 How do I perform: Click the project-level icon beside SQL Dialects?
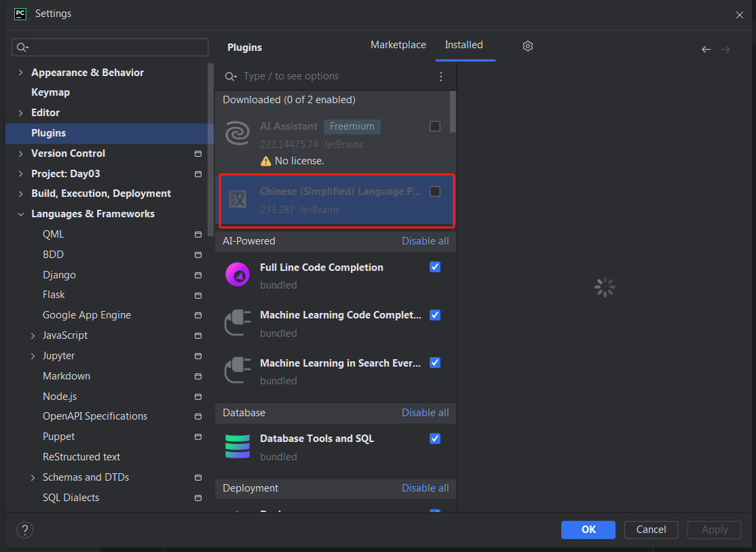click(197, 498)
